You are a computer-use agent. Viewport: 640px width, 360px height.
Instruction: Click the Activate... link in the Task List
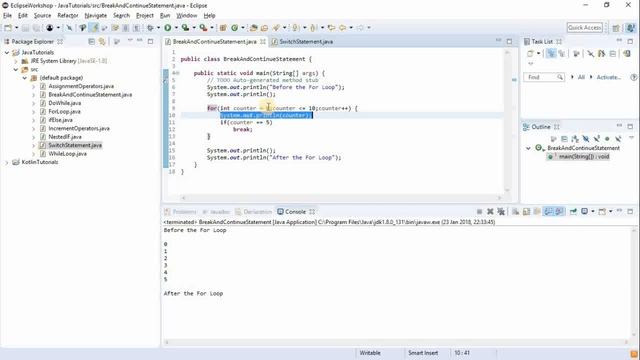(x=609, y=77)
